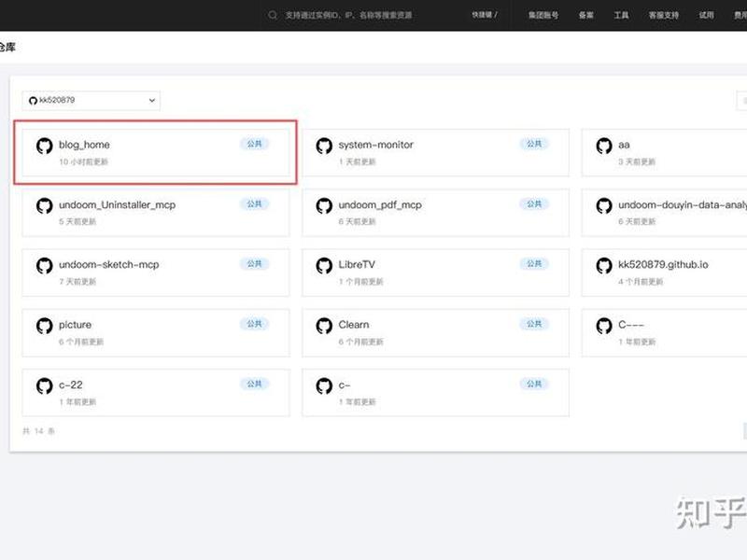Click the 公共 tag on c-22
Image resolution: width=747 pixels, height=560 pixels.
[x=254, y=384]
